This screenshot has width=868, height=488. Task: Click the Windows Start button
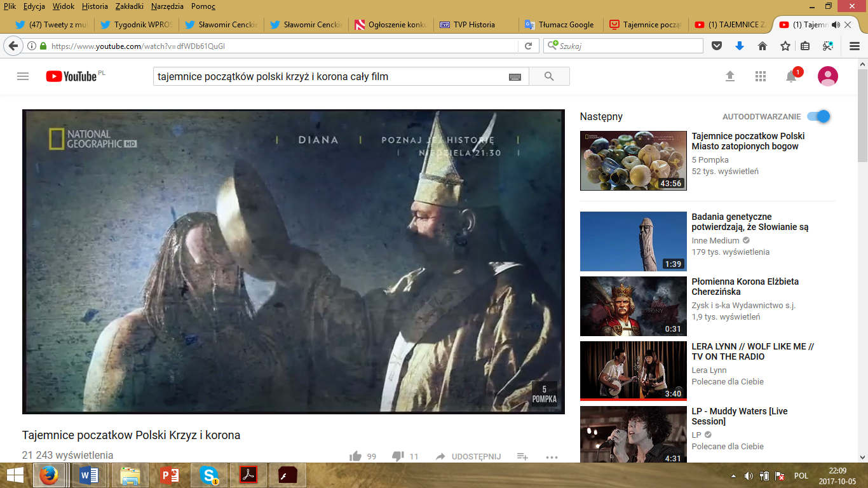click(15, 475)
